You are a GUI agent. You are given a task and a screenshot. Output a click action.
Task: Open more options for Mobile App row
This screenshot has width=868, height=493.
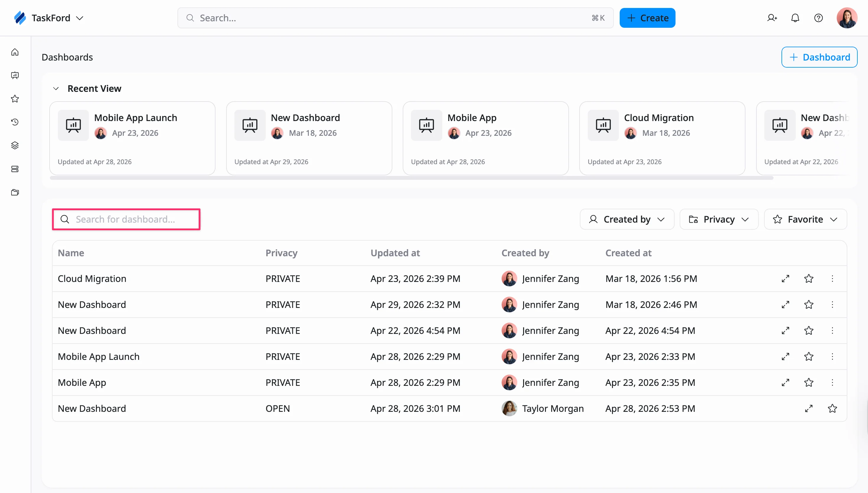click(x=833, y=383)
